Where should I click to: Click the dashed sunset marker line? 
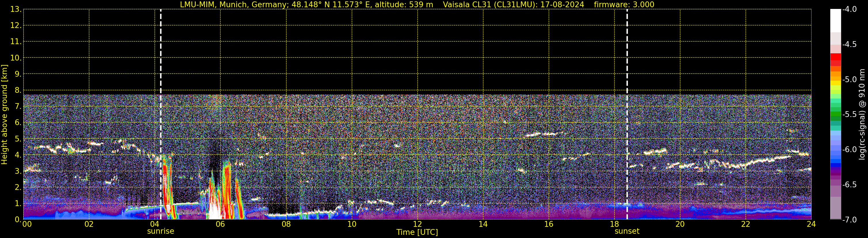tap(627, 50)
